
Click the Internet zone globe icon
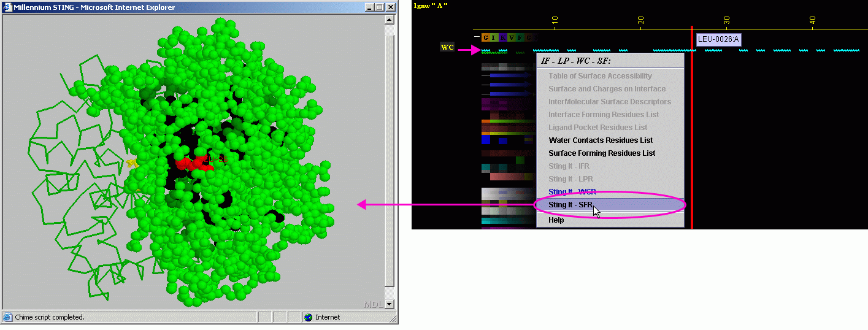coord(309,317)
